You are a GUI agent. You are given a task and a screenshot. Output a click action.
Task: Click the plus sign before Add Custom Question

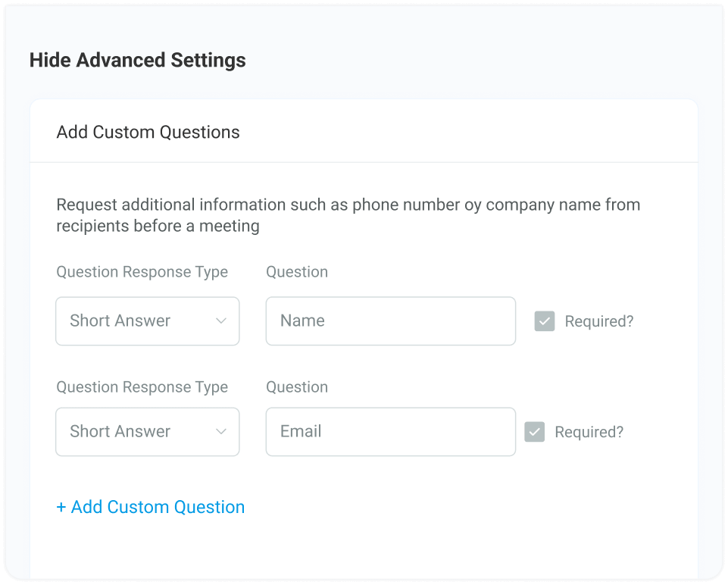coord(61,507)
